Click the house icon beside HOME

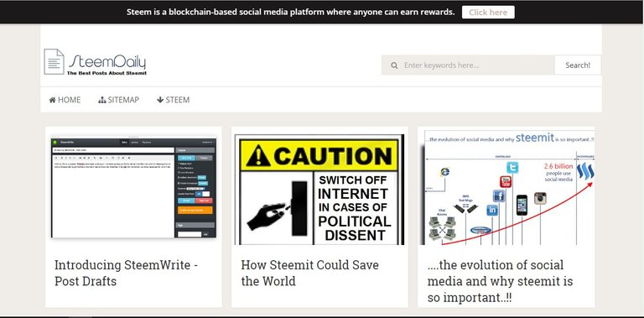coord(52,100)
